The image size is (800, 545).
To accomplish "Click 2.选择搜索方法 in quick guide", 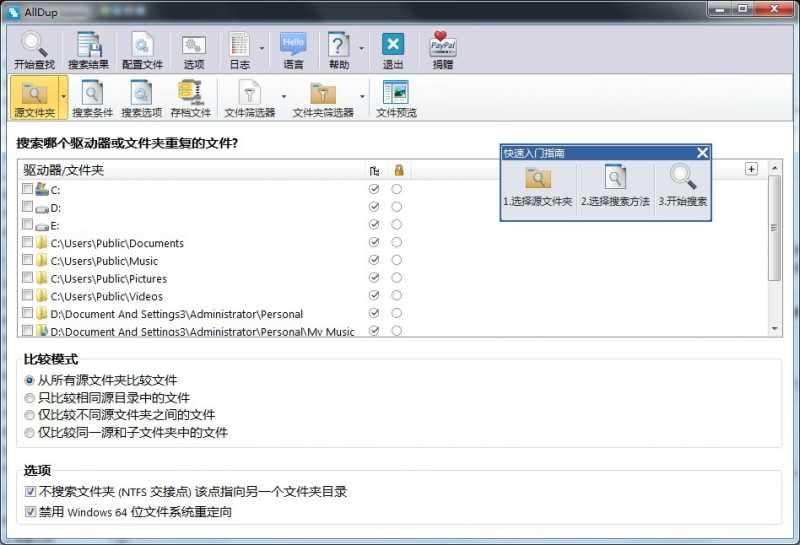I will pyautogui.click(x=615, y=187).
